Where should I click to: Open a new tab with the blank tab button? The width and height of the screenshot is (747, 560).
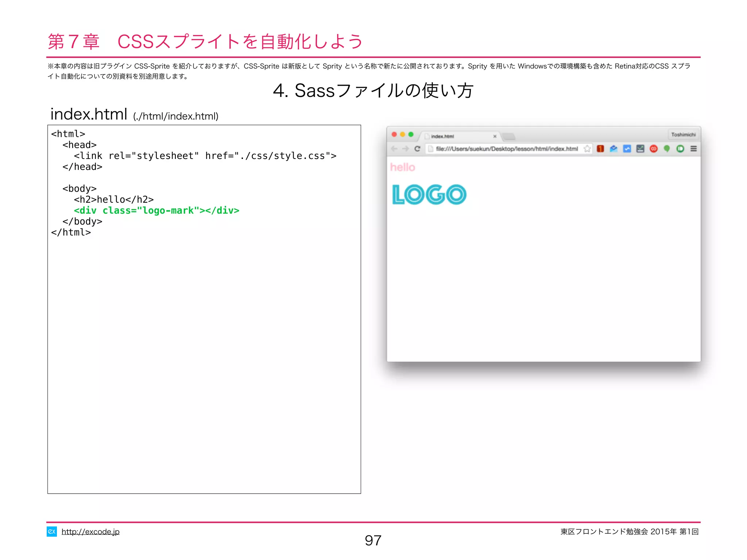coord(508,137)
